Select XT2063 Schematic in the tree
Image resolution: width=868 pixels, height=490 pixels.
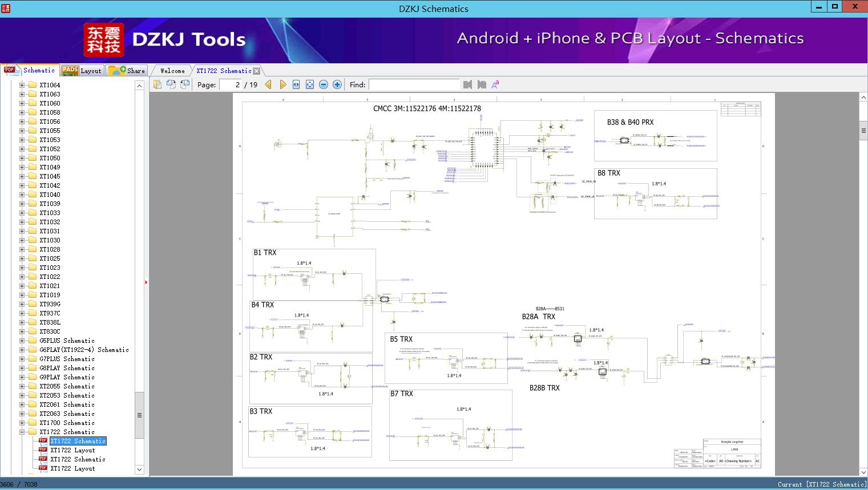tap(67, 414)
